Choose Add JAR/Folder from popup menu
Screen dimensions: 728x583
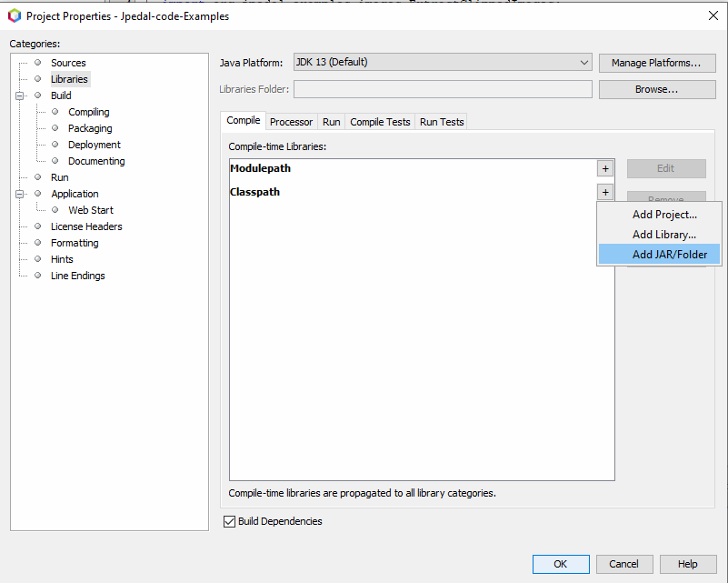tap(669, 255)
